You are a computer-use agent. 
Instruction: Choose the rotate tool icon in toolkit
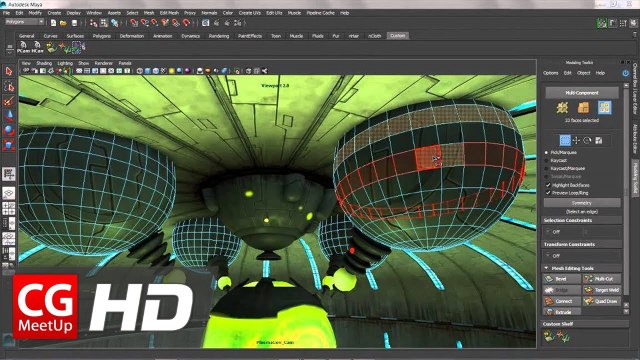[587, 140]
